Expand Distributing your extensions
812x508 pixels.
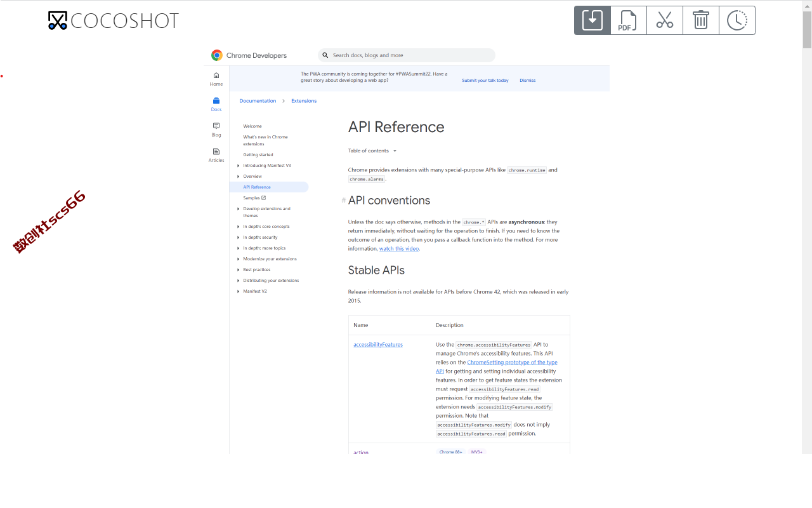pyautogui.click(x=238, y=281)
